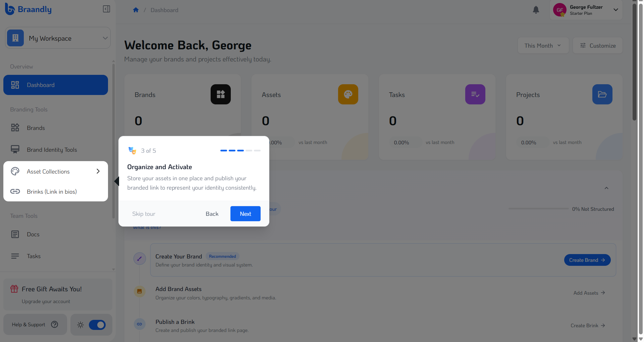Open Brinks (Link in bios)

tap(56, 191)
